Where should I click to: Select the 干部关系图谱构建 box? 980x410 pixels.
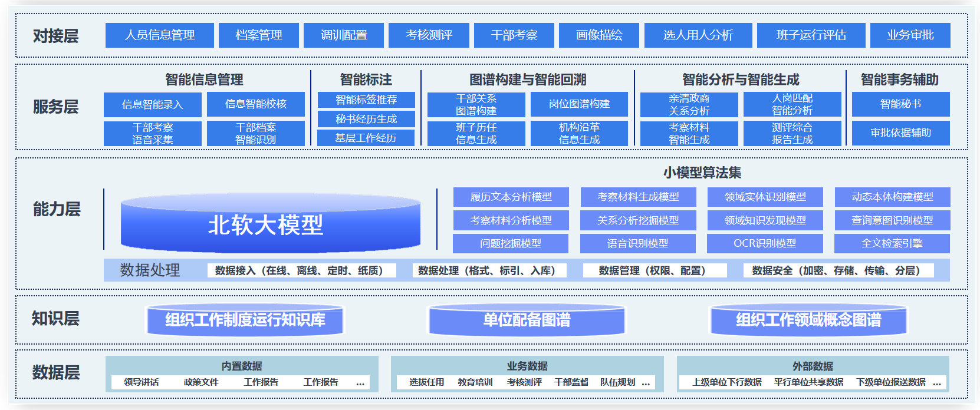[x=476, y=104]
